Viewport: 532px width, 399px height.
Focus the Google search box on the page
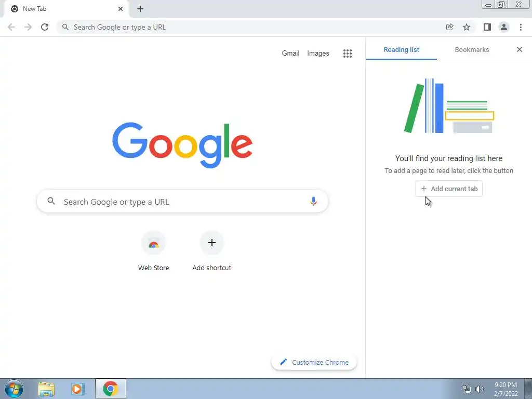[x=182, y=202]
